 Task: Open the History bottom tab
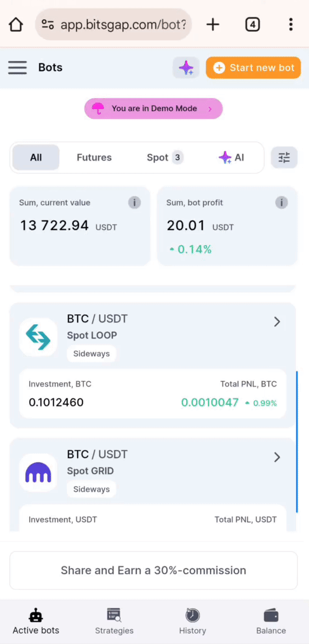[192, 622]
